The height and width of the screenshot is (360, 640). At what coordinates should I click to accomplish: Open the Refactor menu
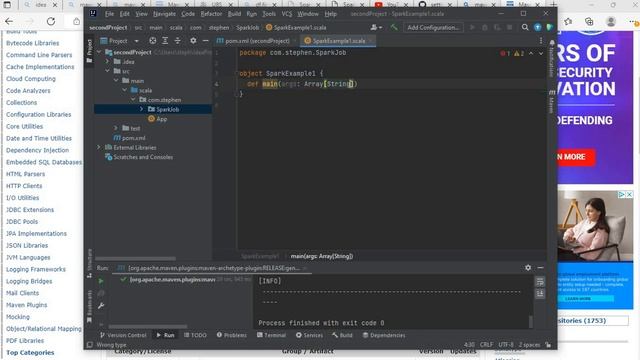coord(211,14)
